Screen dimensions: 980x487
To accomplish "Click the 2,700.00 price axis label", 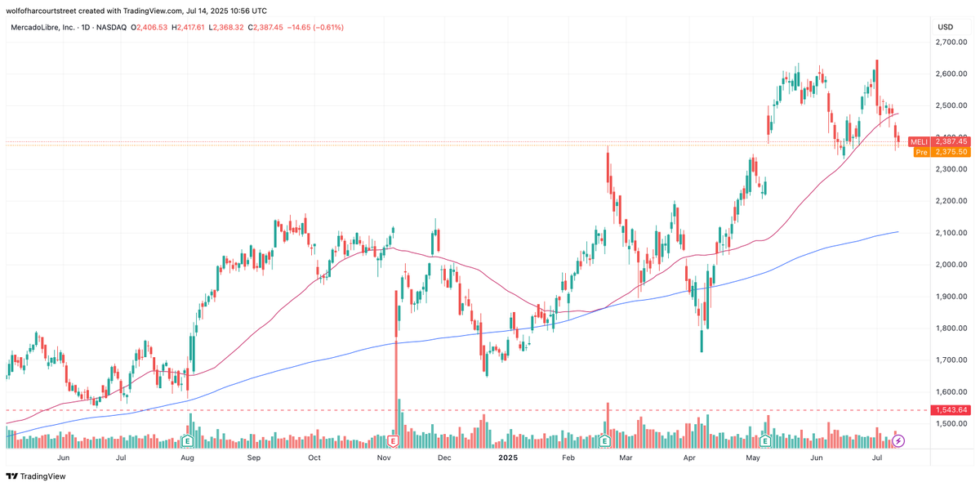I will coord(951,42).
